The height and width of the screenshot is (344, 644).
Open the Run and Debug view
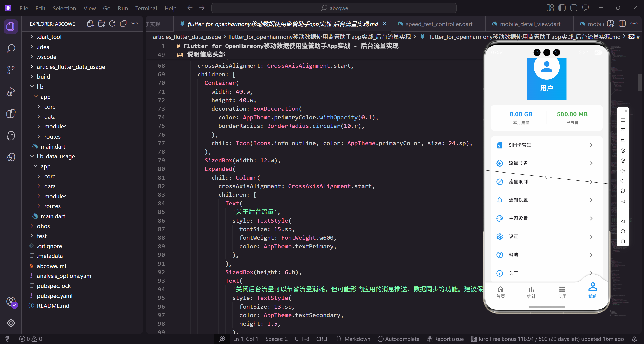pyautogui.click(x=11, y=92)
